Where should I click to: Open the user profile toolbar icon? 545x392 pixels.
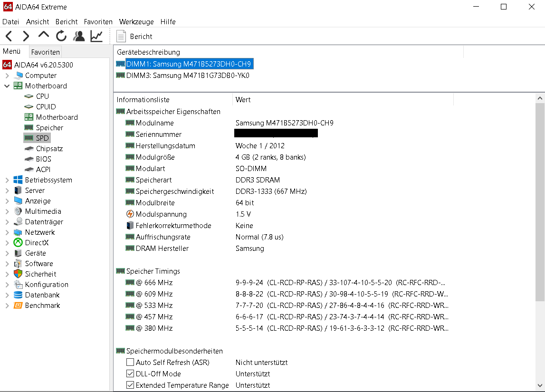pyautogui.click(x=79, y=36)
